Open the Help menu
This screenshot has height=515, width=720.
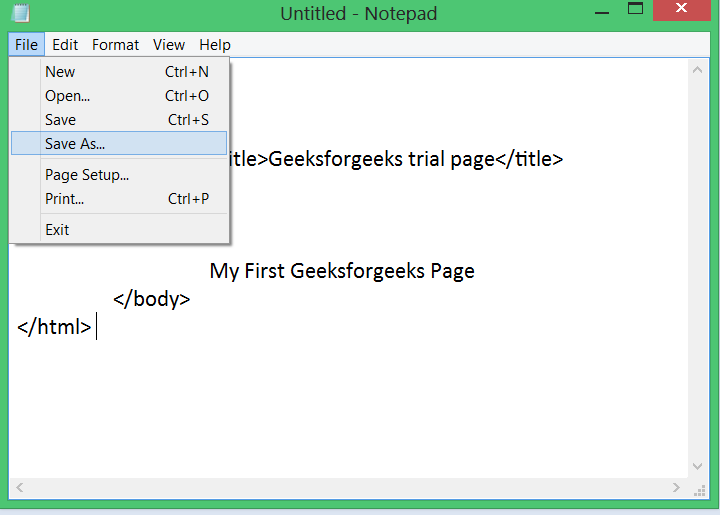click(214, 45)
